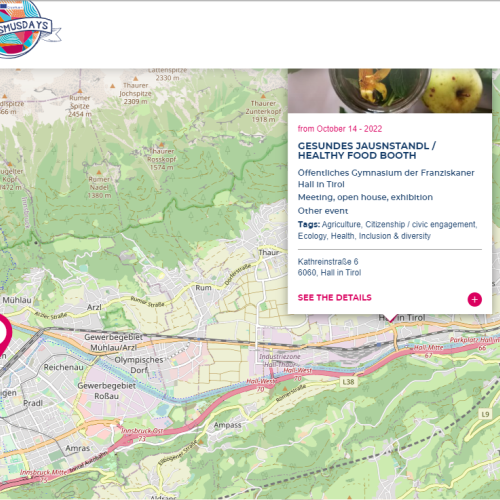Click the Ampass village label
The width and height of the screenshot is (500, 500).
[227, 425]
